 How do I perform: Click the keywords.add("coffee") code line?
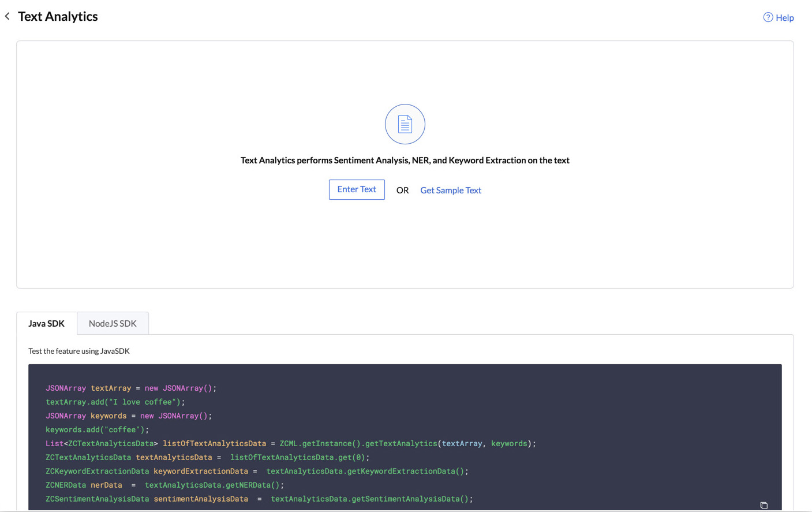point(98,429)
